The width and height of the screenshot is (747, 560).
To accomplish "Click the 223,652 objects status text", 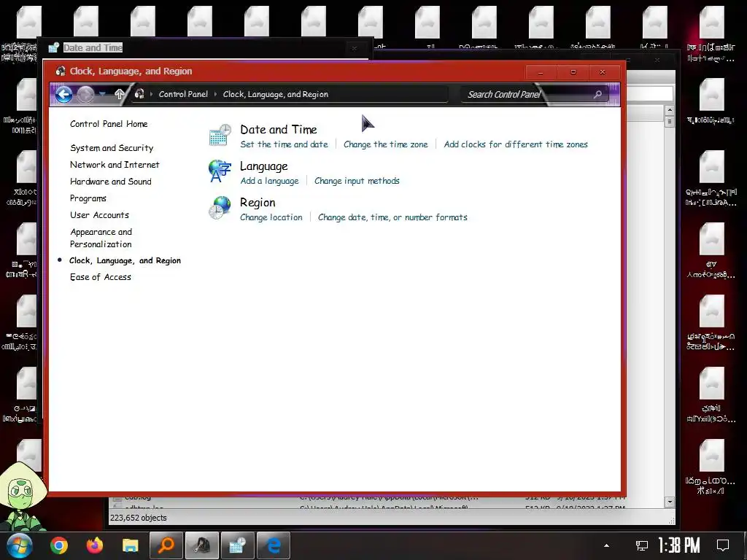I will 139,518.
